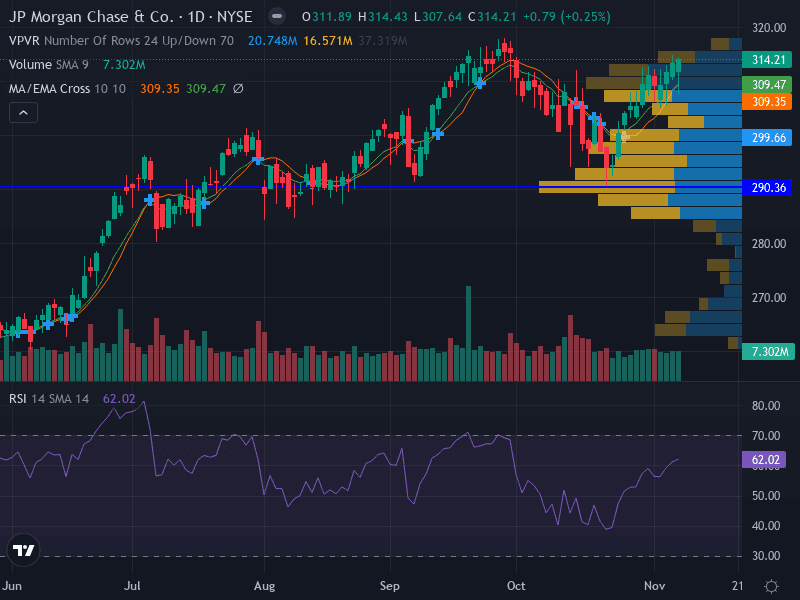Click the 80.00 RSI scale label

[x=766, y=406]
